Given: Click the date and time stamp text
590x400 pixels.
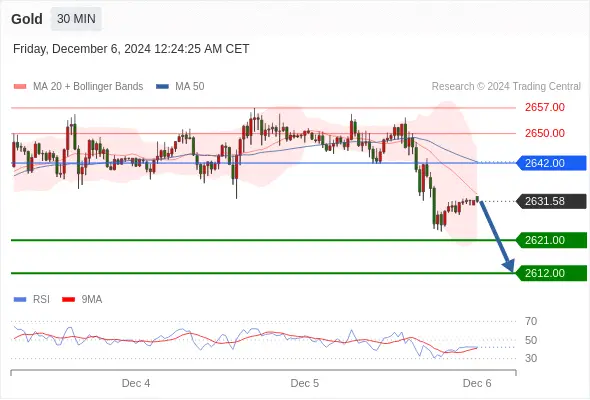Looking at the screenshot, I should (x=131, y=49).
